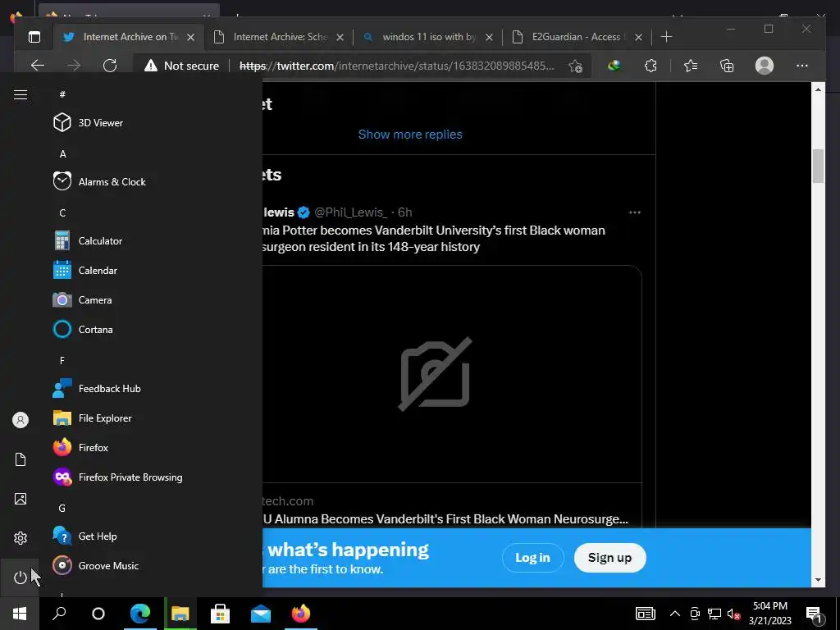Open Firefox Private Browsing
Image resolution: width=840 pixels, height=630 pixels.
118,477
